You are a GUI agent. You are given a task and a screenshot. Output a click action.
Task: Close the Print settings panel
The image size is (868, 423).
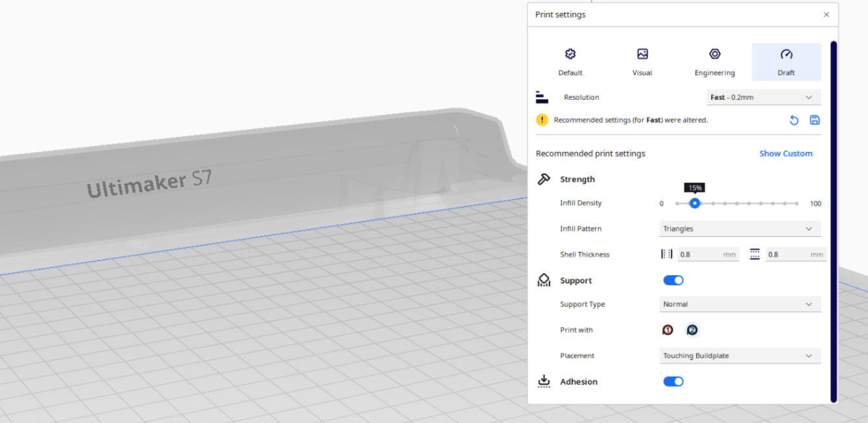827,14
